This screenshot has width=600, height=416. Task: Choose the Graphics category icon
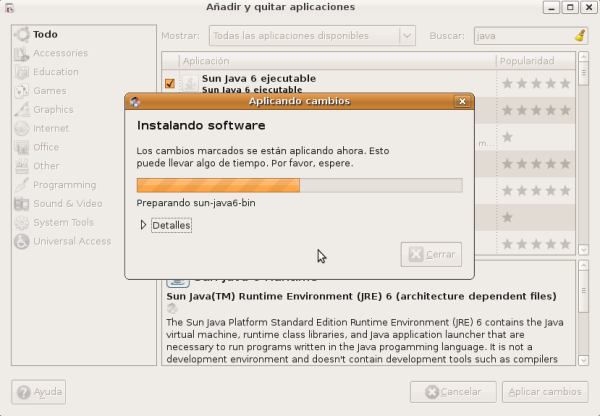pos(21,110)
